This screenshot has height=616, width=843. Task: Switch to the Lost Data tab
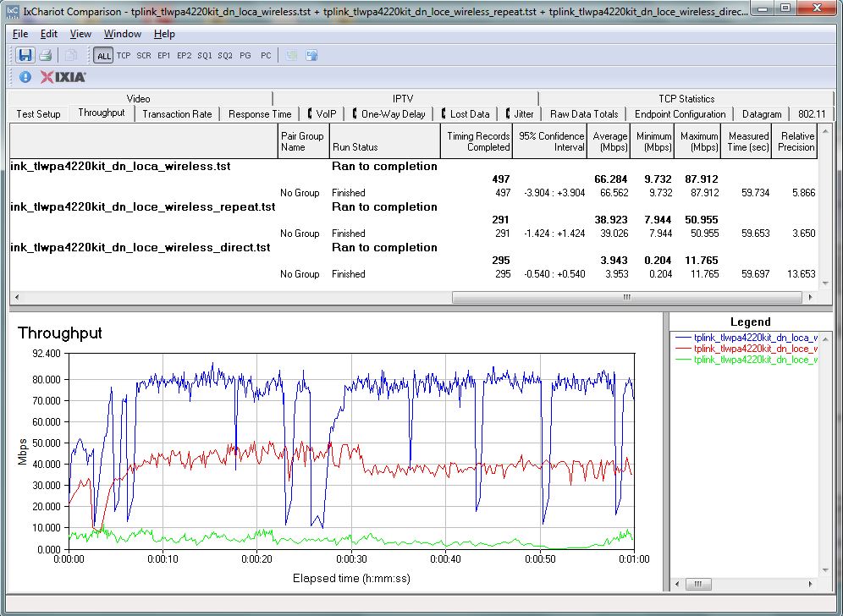point(466,114)
